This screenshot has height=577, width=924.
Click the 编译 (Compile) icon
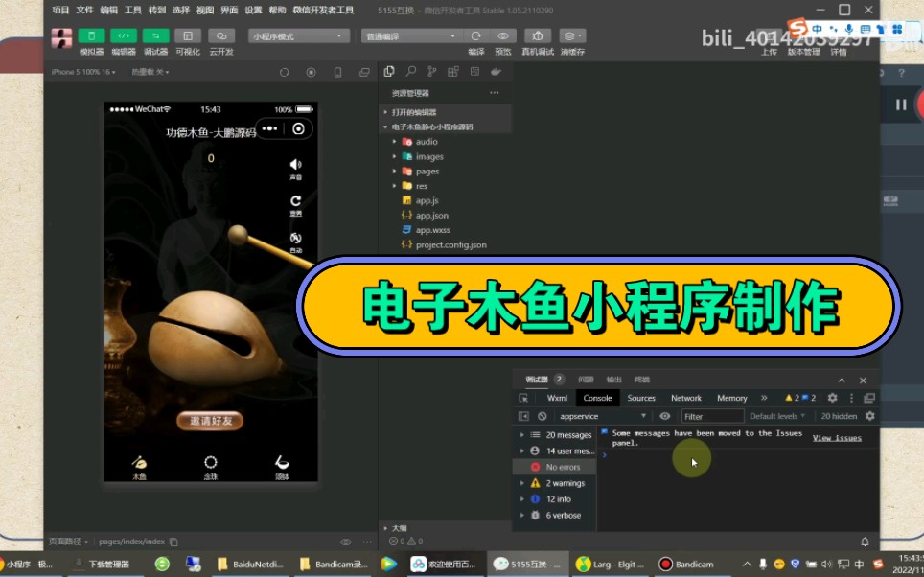pos(476,35)
